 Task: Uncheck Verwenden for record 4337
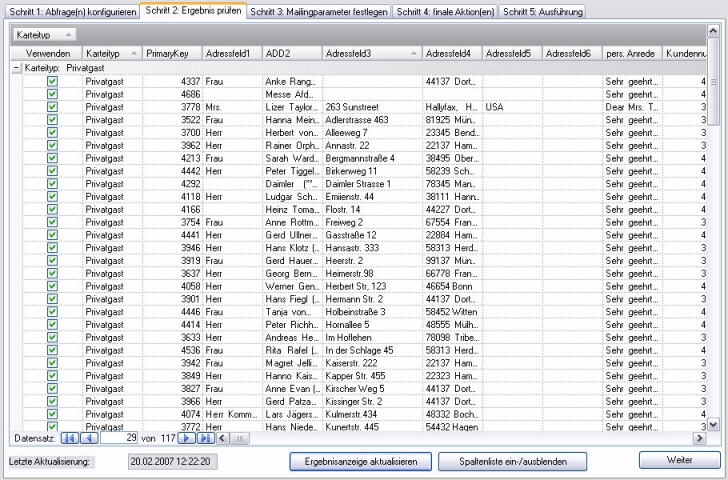[x=52, y=81]
